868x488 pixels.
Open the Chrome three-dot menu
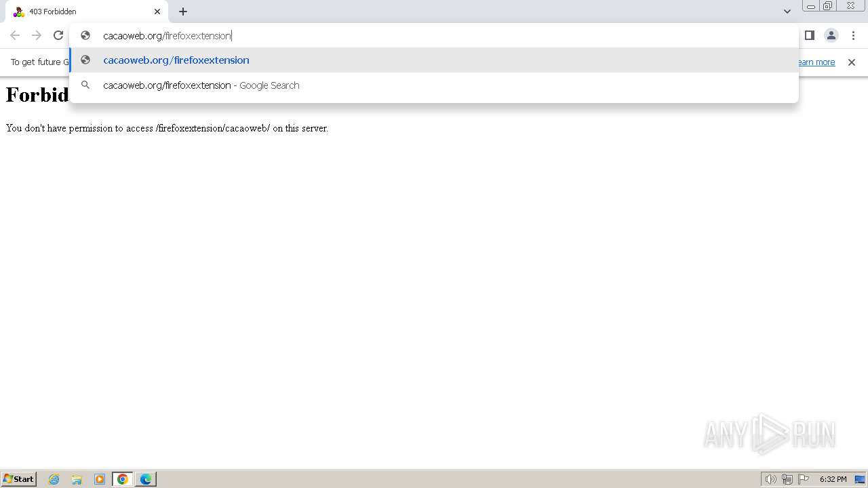click(853, 35)
